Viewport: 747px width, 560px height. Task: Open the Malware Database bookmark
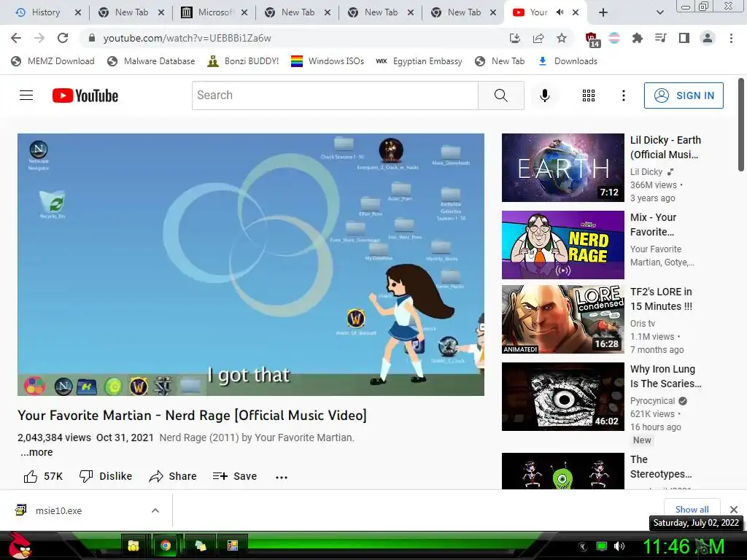pos(152,61)
